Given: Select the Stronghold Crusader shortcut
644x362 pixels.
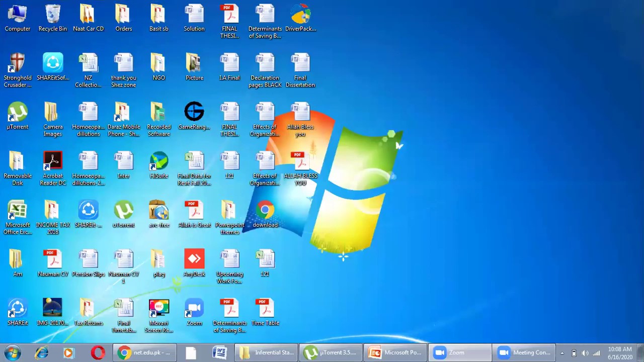Looking at the screenshot, I should coord(18,70).
